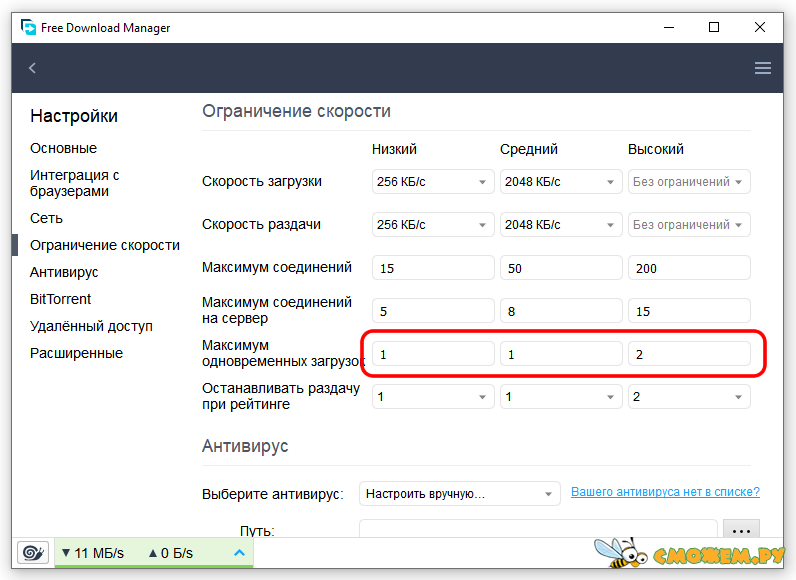Click download speed 11 МБ/s indicator

click(93, 553)
